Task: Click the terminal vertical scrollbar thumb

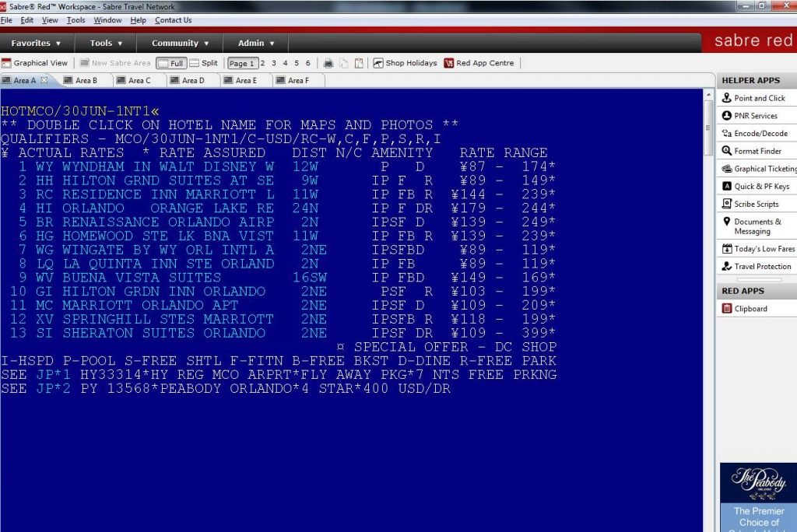Action: coord(708,128)
